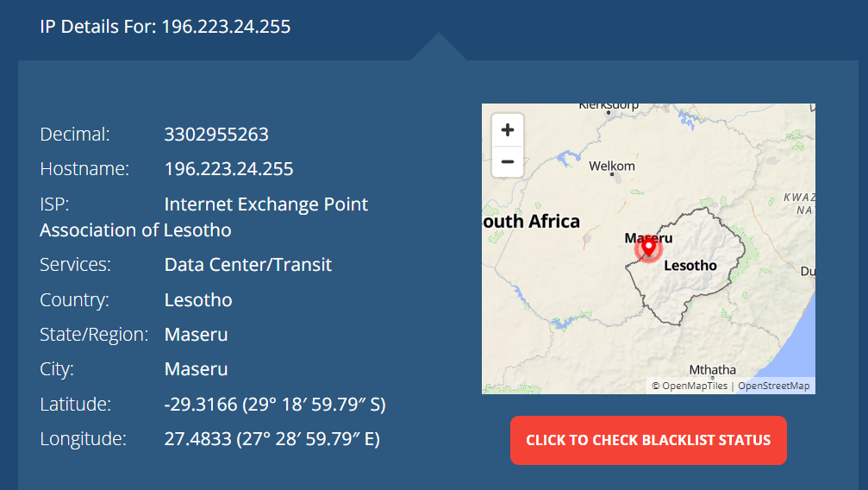Click the City value Maseru
The image size is (868, 490).
point(196,369)
